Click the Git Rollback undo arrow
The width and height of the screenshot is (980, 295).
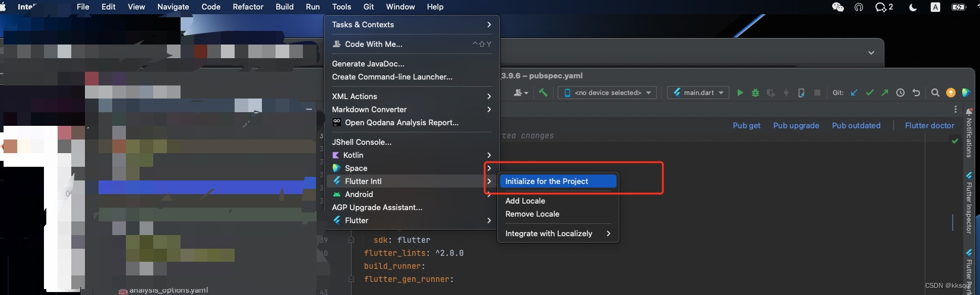tap(916, 93)
